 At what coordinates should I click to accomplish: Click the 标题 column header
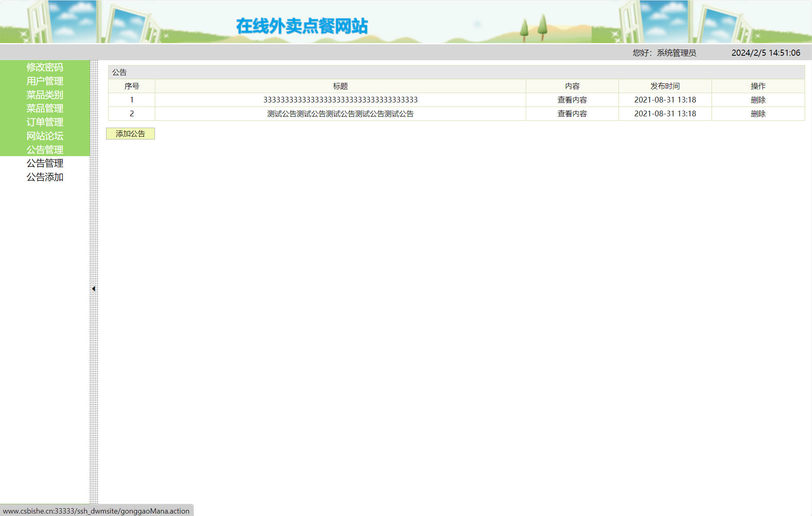click(x=341, y=86)
